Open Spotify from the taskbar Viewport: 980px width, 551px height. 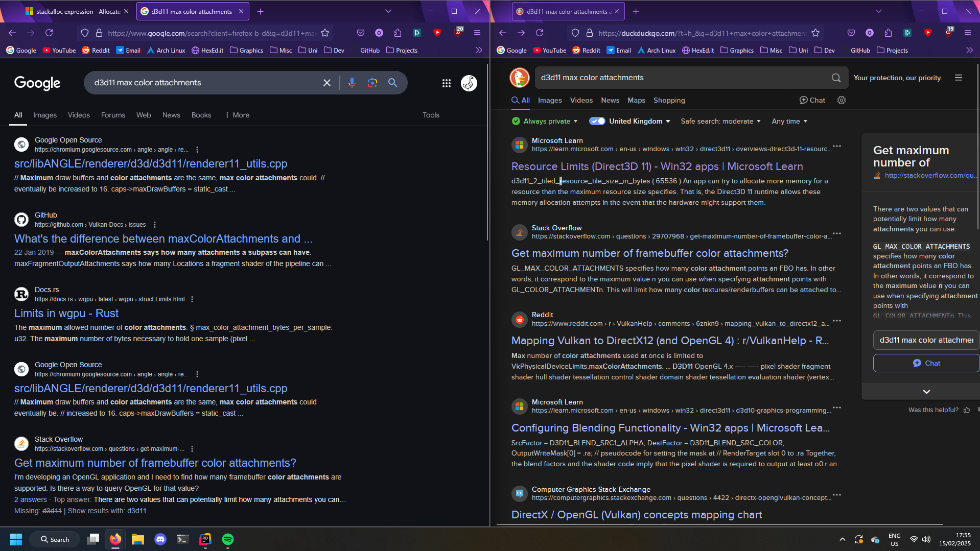click(227, 539)
